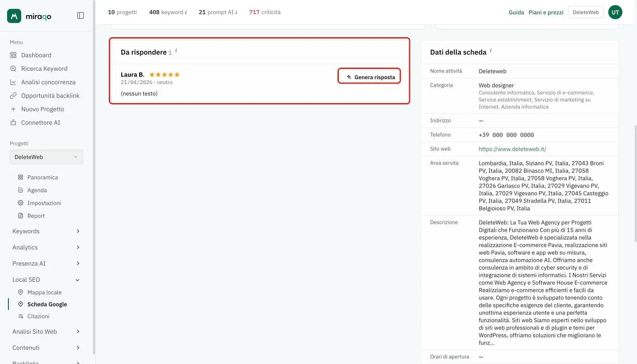637x364 pixels.
Task: Click the miraqo logo icon
Action: pos(14,16)
